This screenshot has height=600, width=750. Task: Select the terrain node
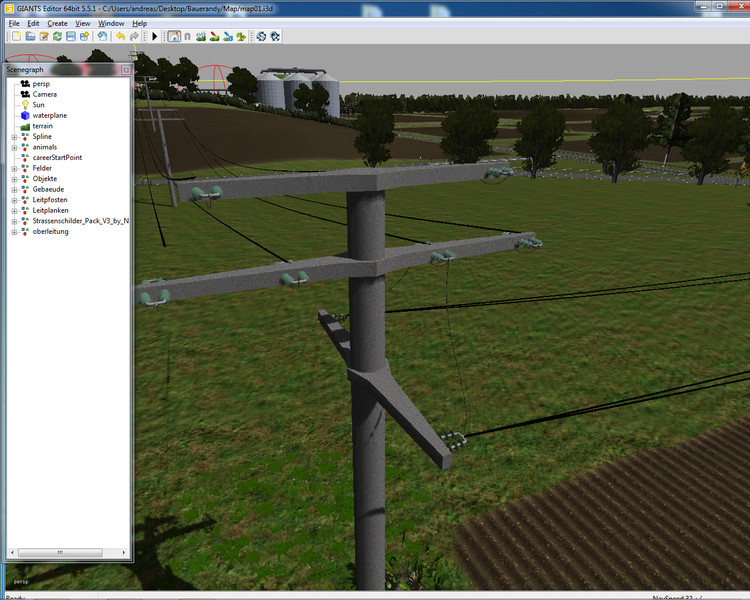click(43, 126)
